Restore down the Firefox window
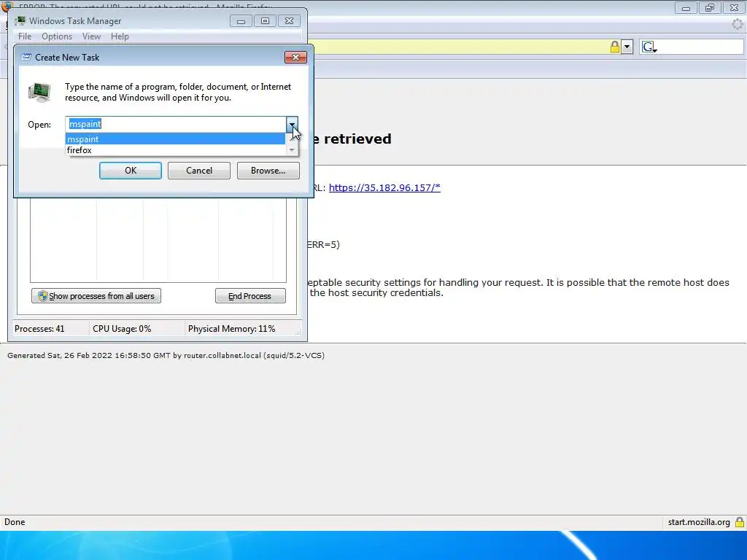 [710, 8]
